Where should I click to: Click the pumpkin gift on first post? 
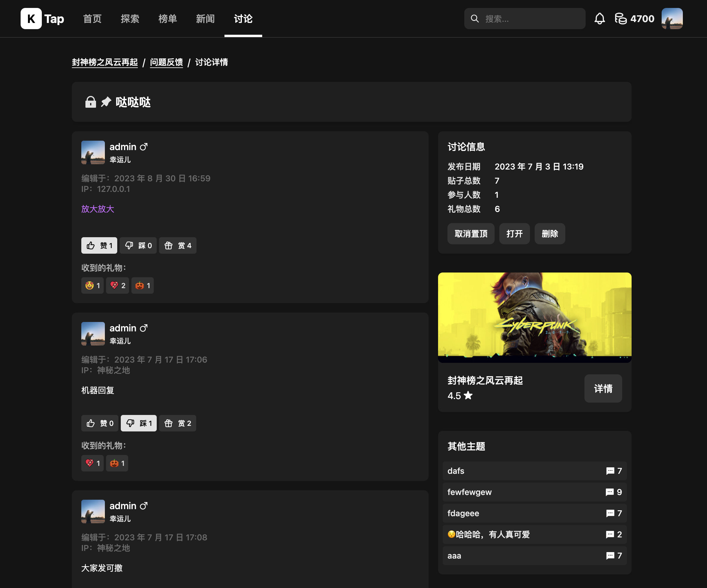[142, 285]
